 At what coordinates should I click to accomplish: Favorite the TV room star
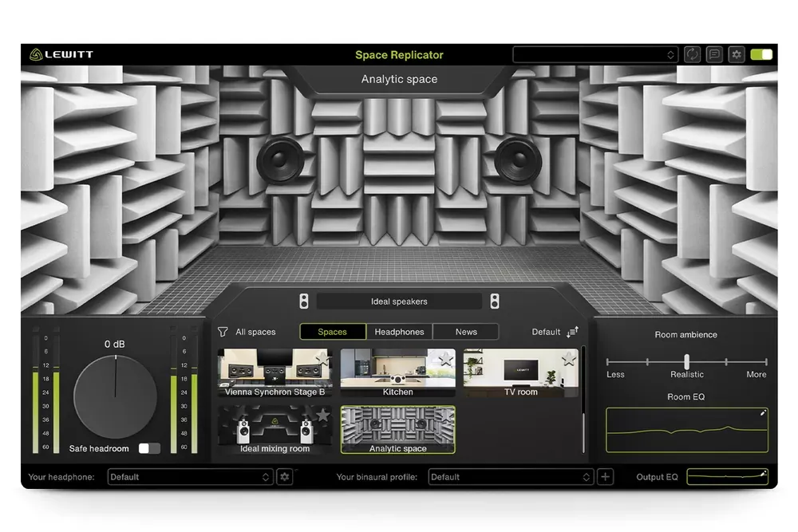coord(568,359)
